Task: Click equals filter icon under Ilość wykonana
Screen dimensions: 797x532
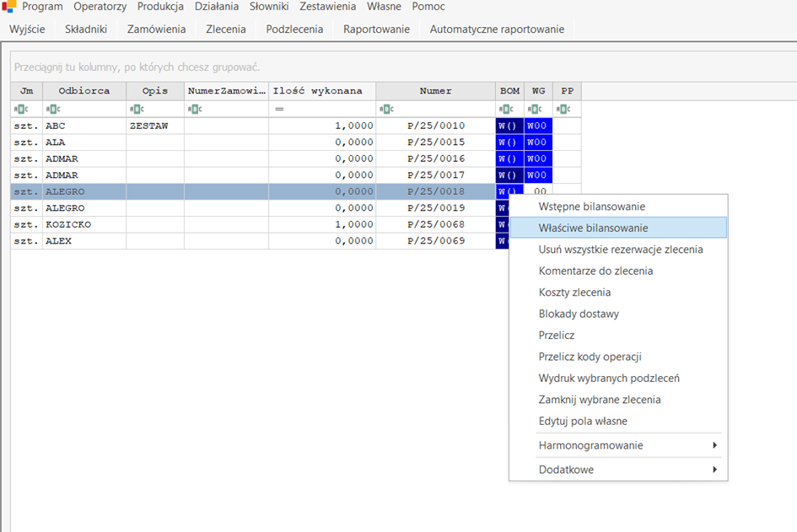Action: point(279,109)
